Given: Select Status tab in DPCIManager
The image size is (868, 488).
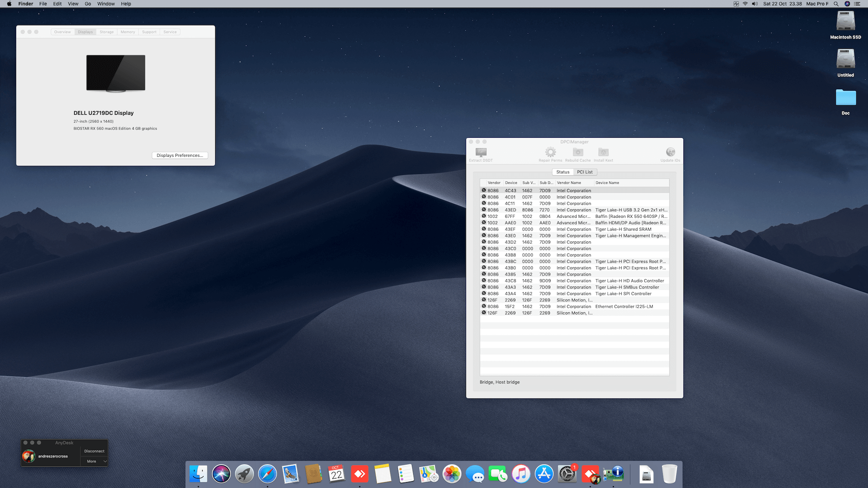Looking at the screenshot, I should click(x=563, y=172).
